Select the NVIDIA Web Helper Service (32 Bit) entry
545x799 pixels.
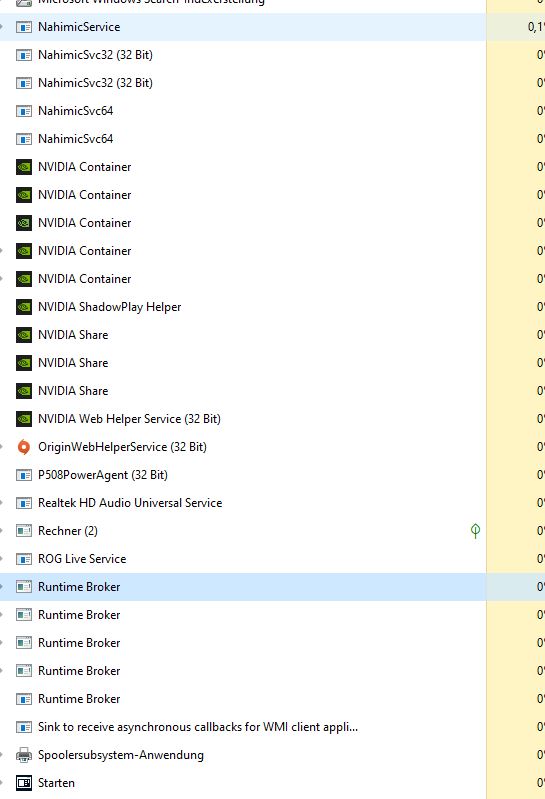click(x=129, y=419)
